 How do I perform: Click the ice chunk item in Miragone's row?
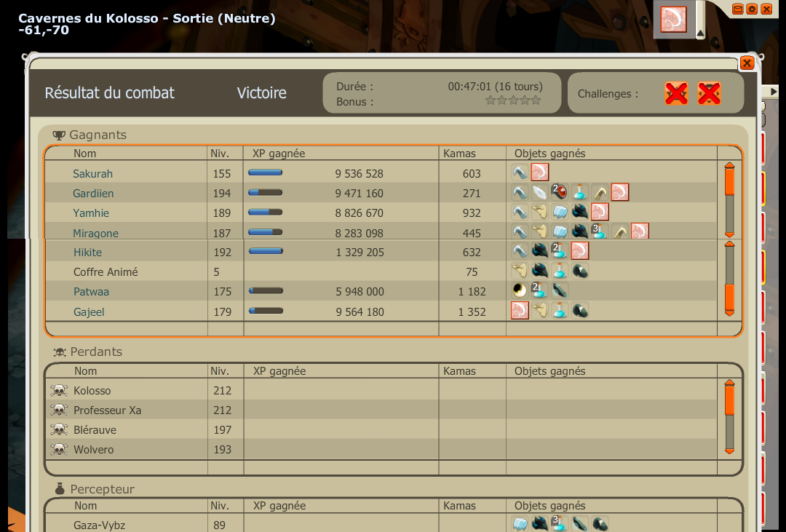pyautogui.click(x=560, y=231)
